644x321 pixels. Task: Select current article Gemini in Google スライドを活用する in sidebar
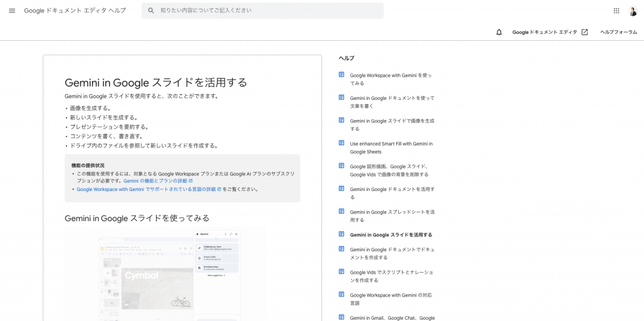(x=391, y=235)
